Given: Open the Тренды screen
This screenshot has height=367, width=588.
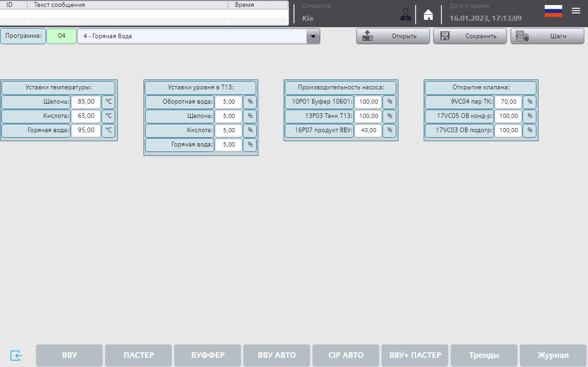Looking at the screenshot, I should 484,355.
